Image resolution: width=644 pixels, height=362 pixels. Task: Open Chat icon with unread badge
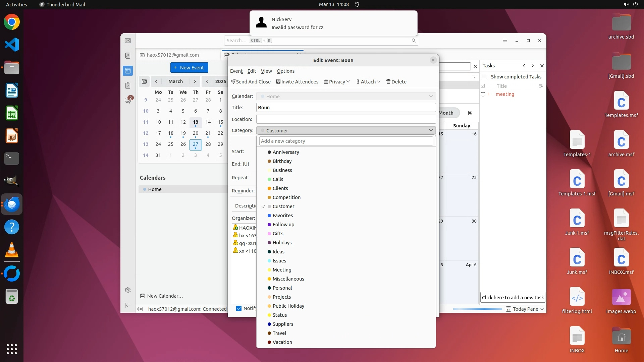128,100
